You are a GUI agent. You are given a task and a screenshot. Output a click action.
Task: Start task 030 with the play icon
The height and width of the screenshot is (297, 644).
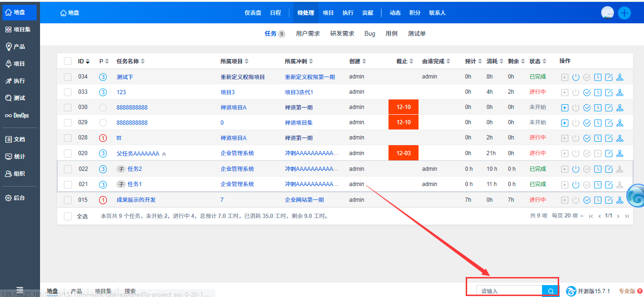tap(564, 108)
